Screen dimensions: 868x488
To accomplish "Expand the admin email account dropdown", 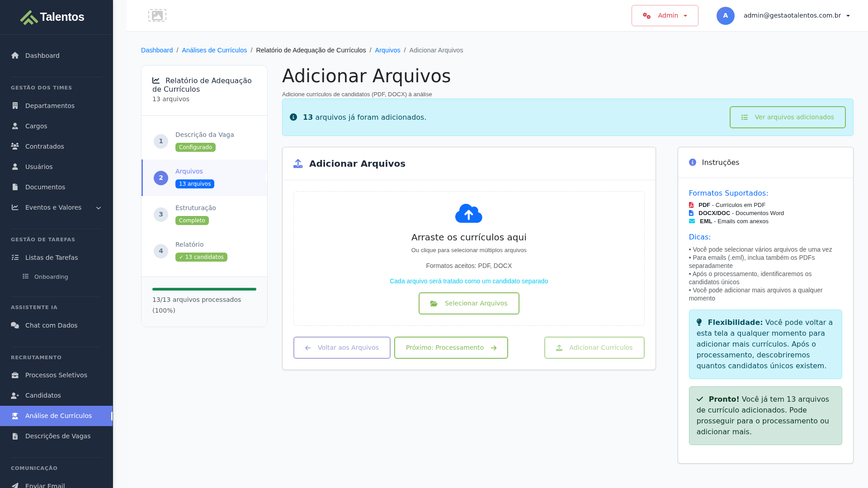I will (x=796, y=16).
